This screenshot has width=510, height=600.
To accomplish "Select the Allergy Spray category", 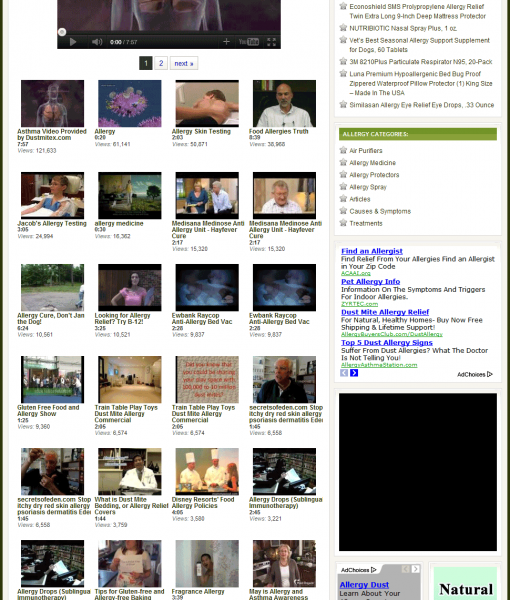I will pyautogui.click(x=368, y=187).
